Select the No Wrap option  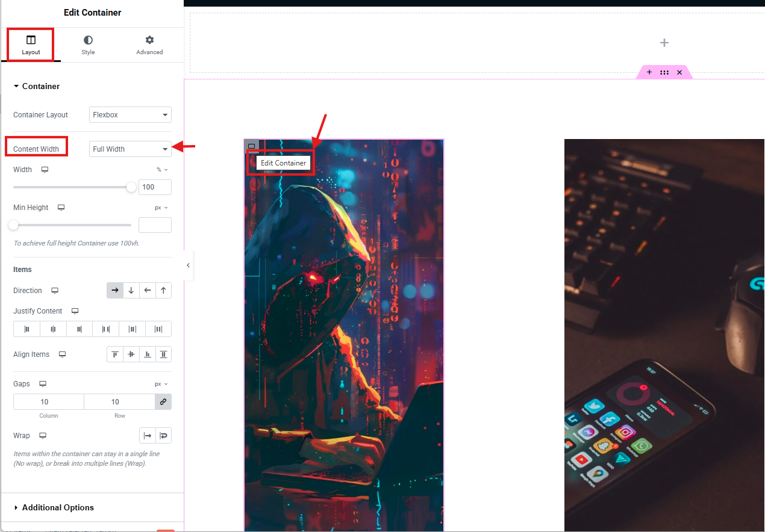[x=148, y=436]
